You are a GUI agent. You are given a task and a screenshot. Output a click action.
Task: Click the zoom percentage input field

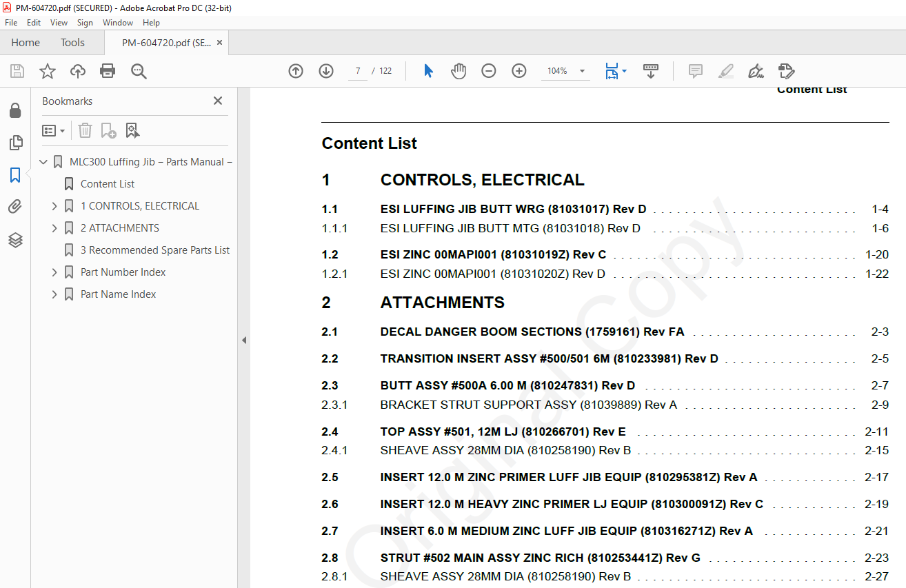[557, 71]
